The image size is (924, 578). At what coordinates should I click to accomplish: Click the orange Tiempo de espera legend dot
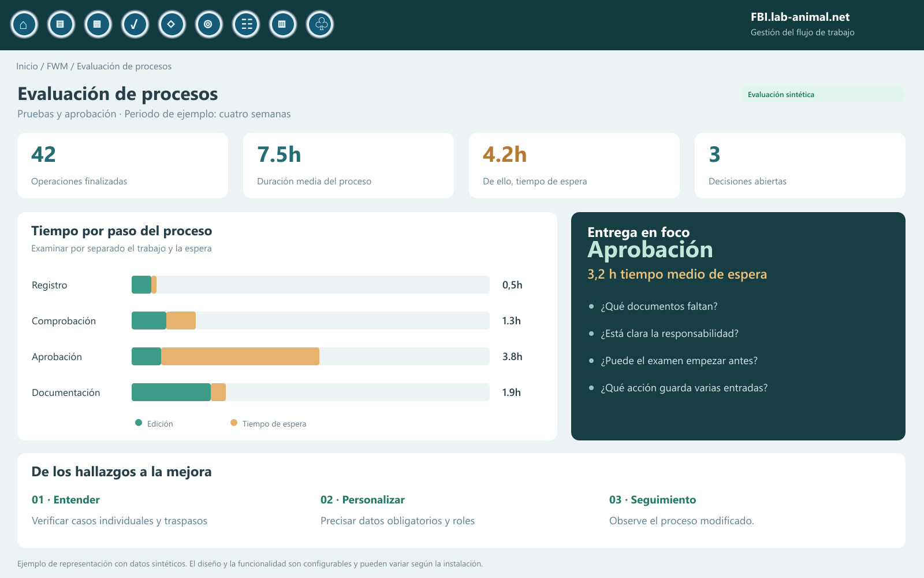tap(234, 423)
